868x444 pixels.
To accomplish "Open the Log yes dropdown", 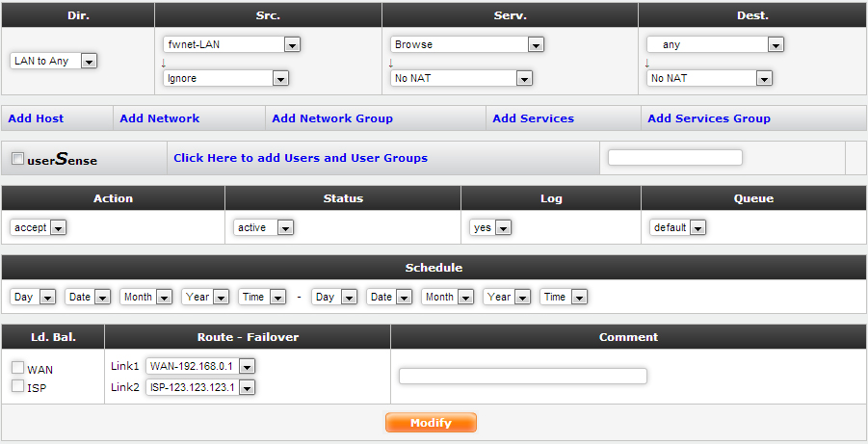I will point(490,227).
